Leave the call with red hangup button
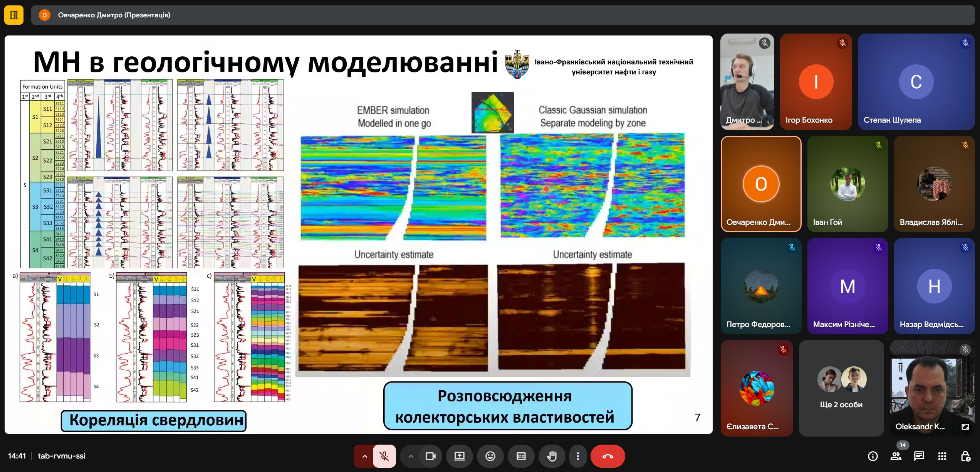This screenshot has height=472, width=980. (x=607, y=456)
